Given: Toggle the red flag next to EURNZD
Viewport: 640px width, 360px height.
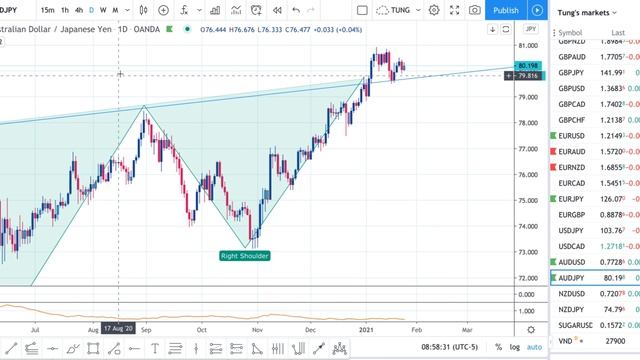Looking at the screenshot, I should tap(553, 167).
